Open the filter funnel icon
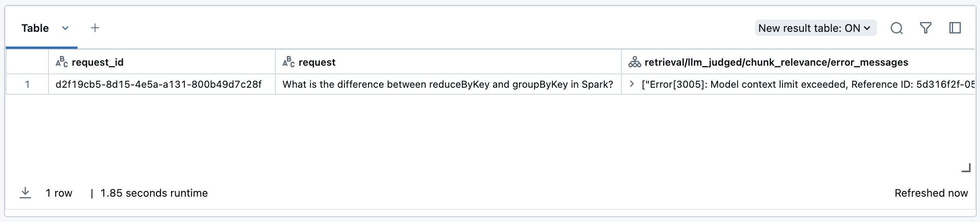Viewport: 980px width, 222px height. pyautogui.click(x=926, y=28)
